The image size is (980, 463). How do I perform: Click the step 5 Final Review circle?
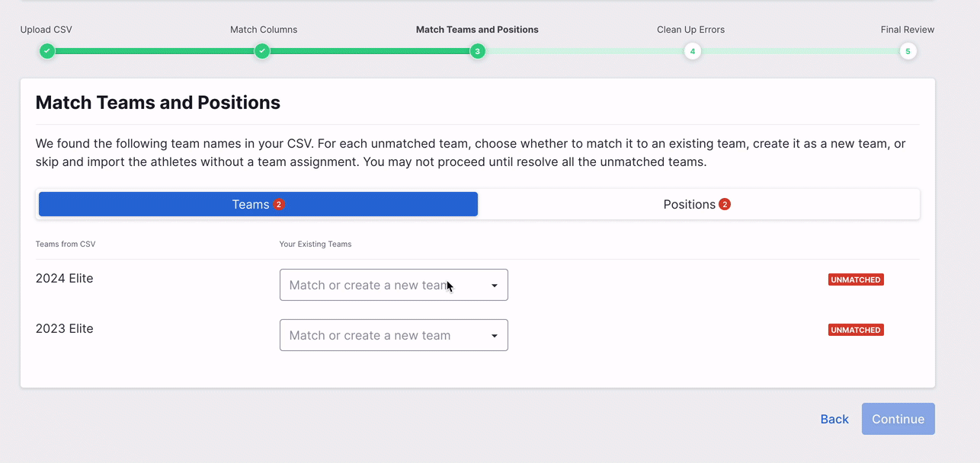907,51
